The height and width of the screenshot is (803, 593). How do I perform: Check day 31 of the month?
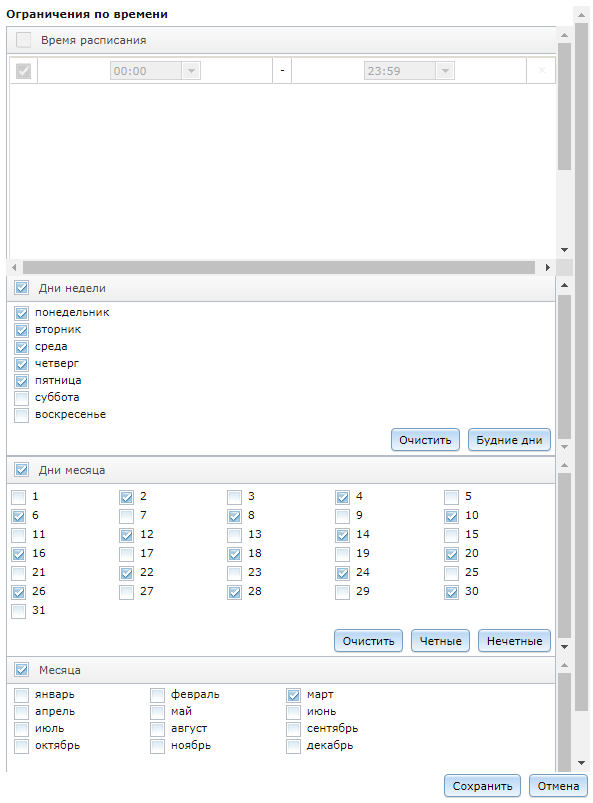18,610
